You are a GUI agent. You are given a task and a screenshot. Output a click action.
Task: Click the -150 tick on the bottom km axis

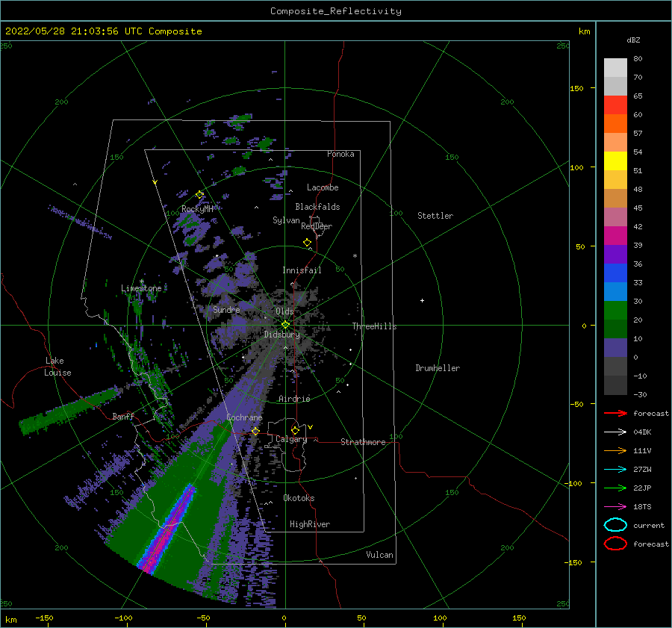(x=45, y=618)
